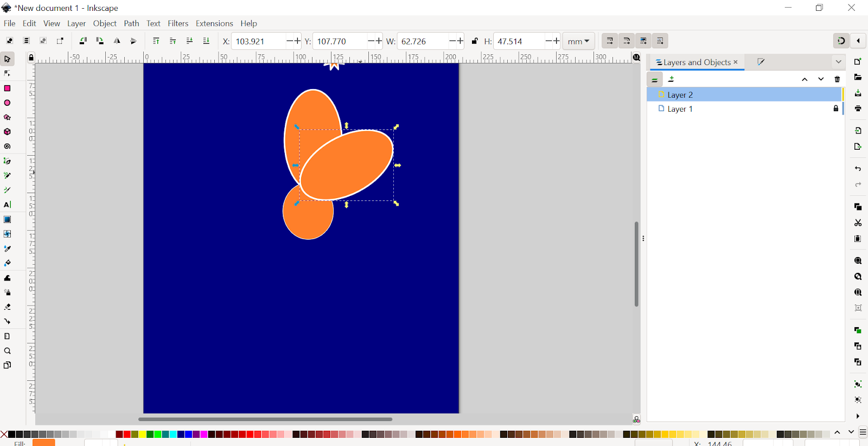The width and height of the screenshot is (868, 446).
Task: Select the Pencil freehand tool
Action: coord(7,176)
